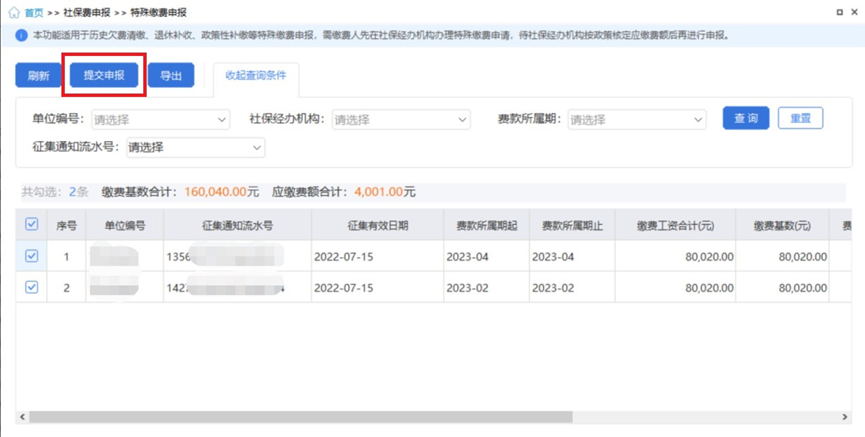Click the 导出 button

pyautogui.click(x=171, y=76)
